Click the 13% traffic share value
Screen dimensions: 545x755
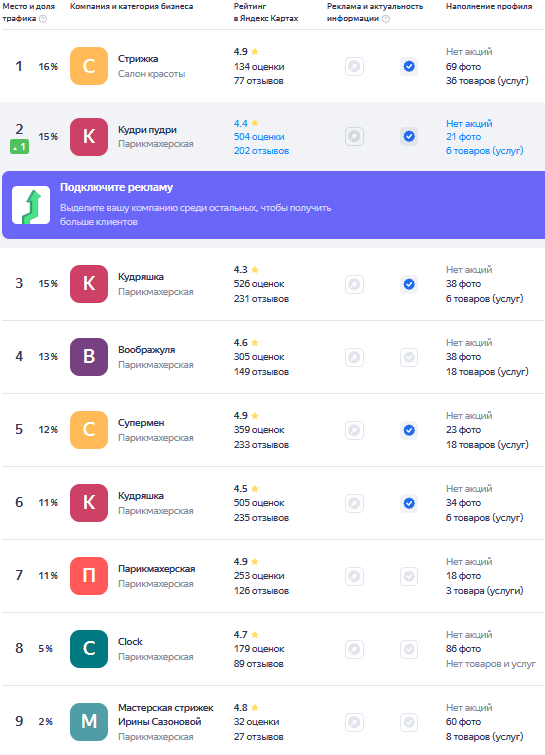point(48,357)
